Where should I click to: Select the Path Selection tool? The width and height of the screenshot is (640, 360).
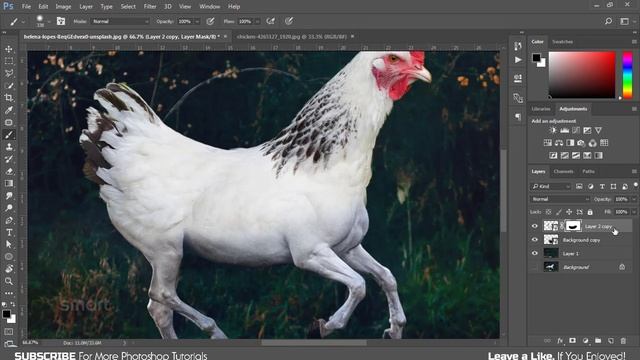click(x=9, y=245)
